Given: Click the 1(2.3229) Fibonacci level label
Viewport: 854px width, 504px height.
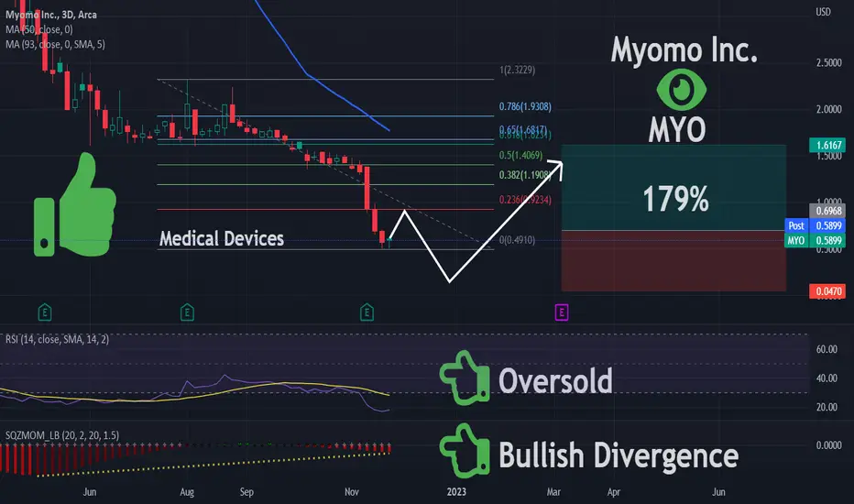Looking at the screenshot, I should click(x=518, y=70).
